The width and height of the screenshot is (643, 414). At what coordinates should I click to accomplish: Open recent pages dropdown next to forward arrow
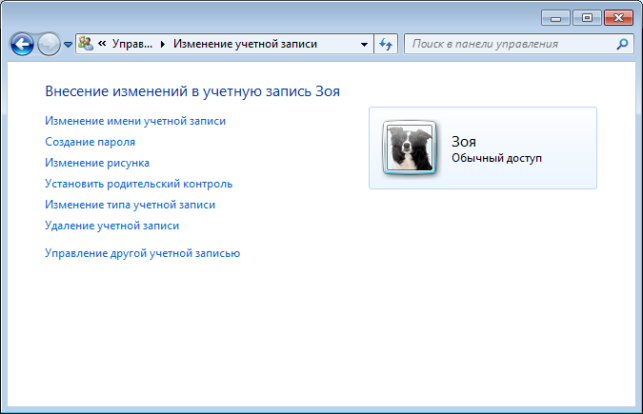tap(68, 44)
